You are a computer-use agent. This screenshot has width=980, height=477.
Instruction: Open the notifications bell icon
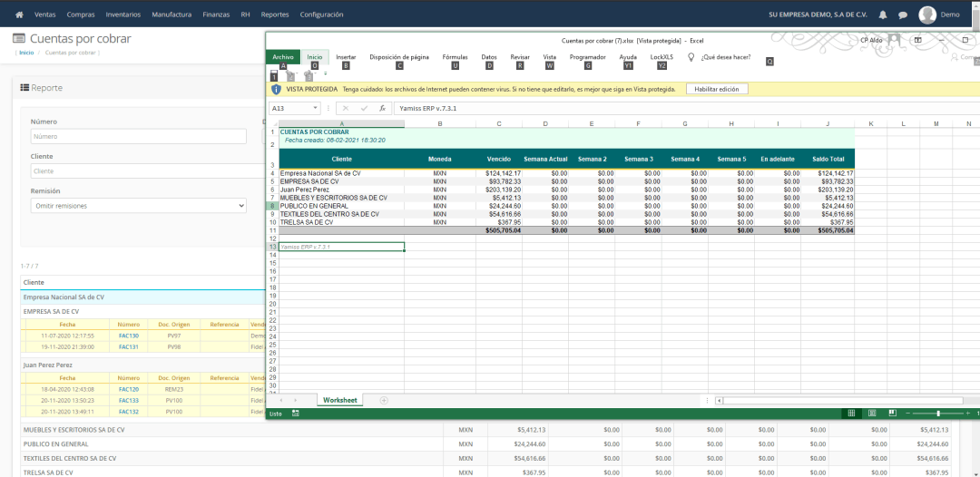883,15
